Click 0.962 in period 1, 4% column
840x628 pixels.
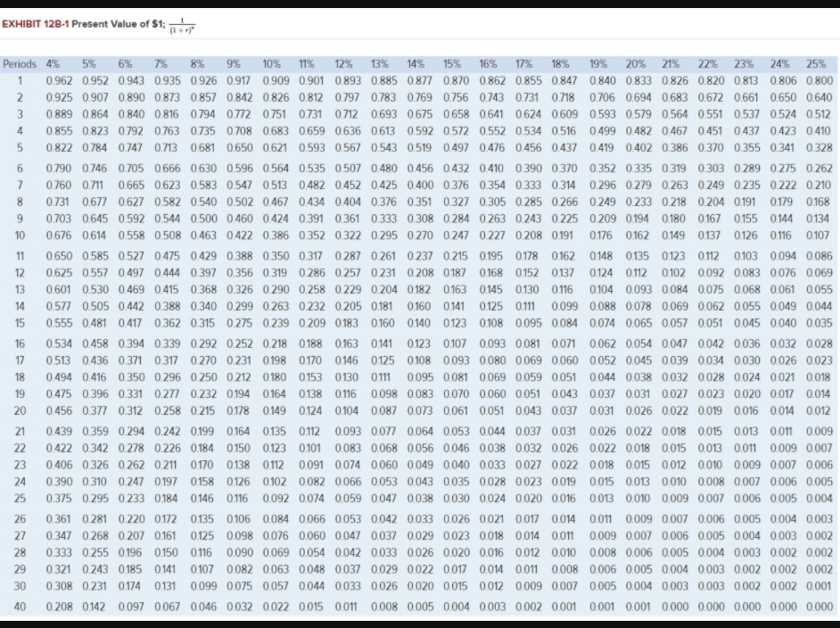[59, 81]
